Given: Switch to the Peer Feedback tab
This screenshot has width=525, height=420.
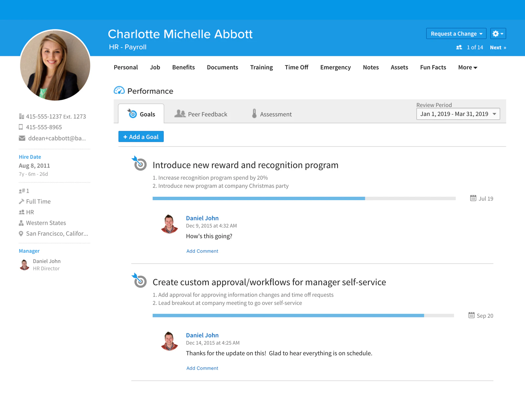Looking at the screenshot, I should 201,114.
